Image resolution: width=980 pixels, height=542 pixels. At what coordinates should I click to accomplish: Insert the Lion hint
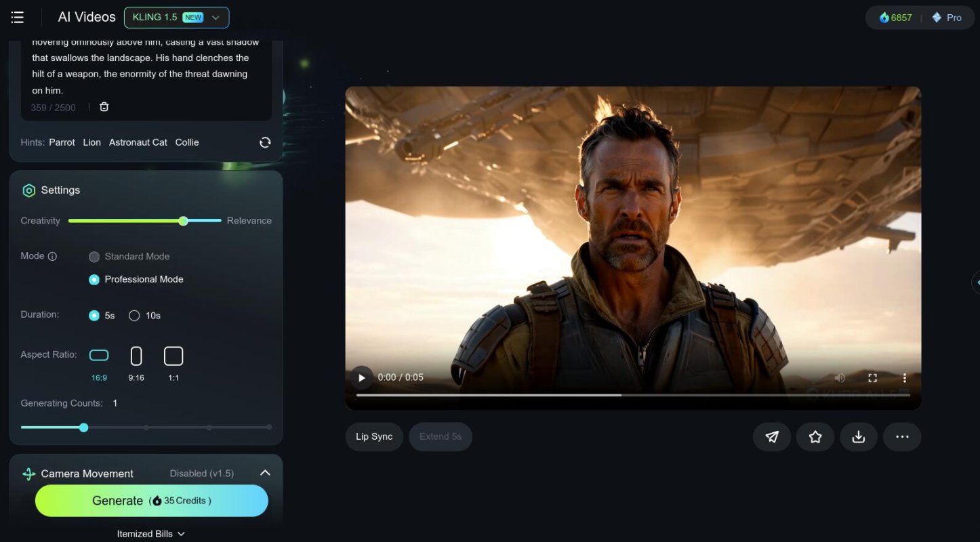click(x=91, y=142)
